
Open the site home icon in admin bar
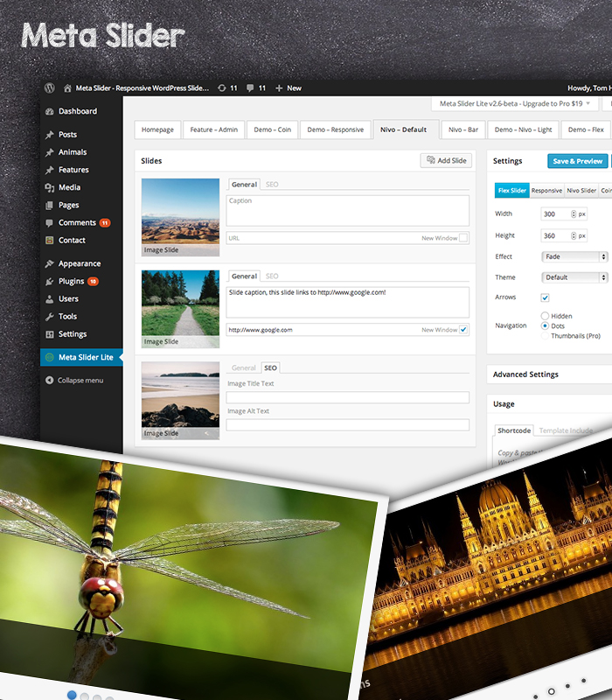pyautogui.click(x=67, y=88)
